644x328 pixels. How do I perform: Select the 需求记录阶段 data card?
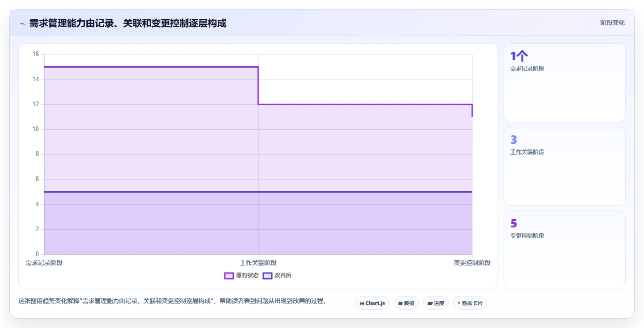(x=564, y=83)
